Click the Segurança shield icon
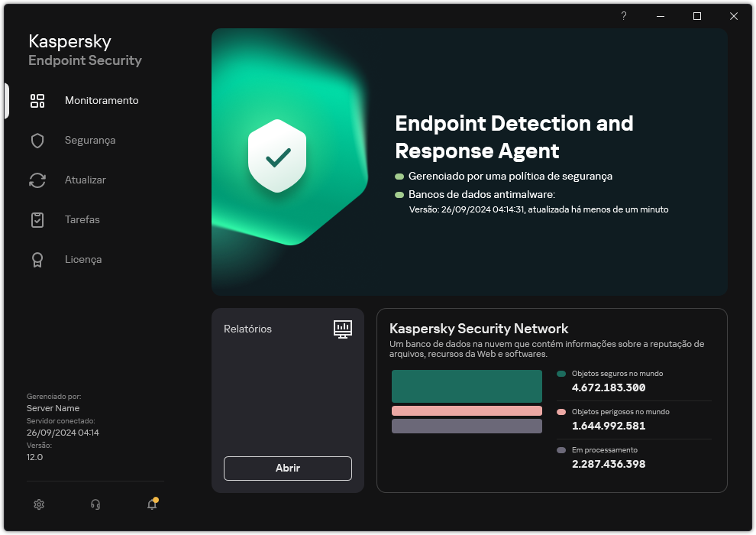Viewport: 756px width, 535px height. coord(37,141)
